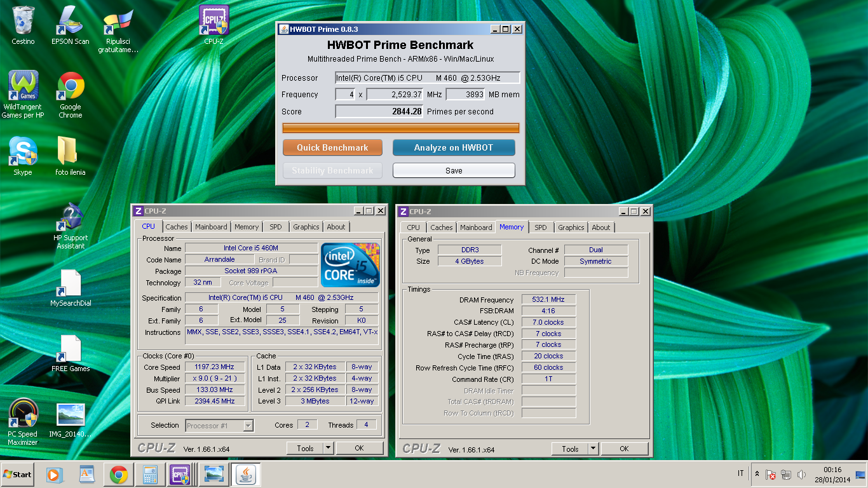Launch the HP Support Assistant shortcut
The height and width of the screenshot is (488, 868).
pyautogui.click(x=71, y=226)
